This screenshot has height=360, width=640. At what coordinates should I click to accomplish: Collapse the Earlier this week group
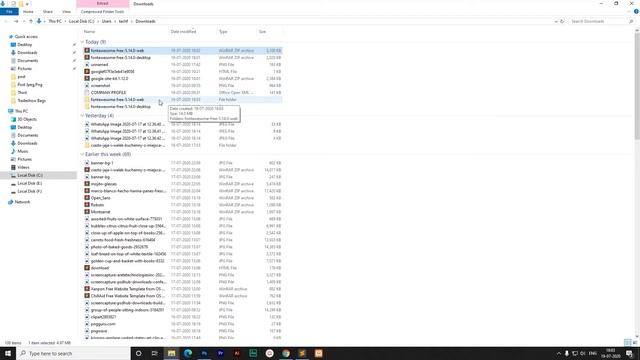(x=82, y=154)
